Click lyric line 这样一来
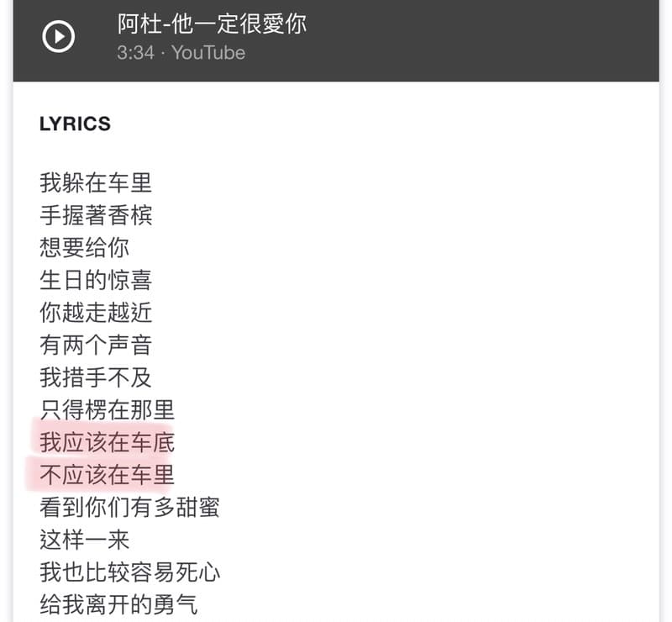 point(85,540)
